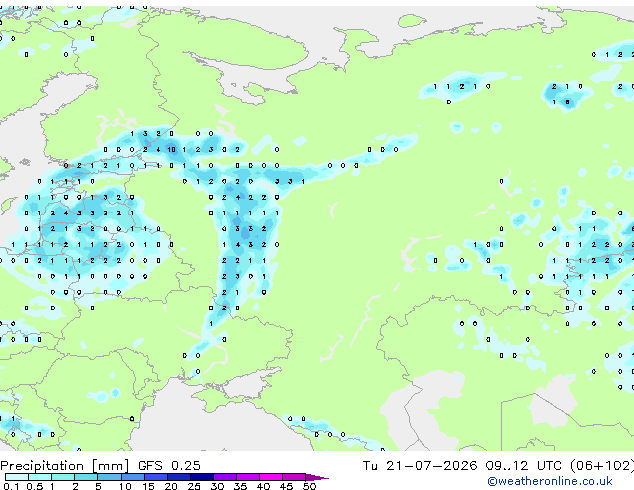The height and width of the screenshot is (490, 634).
Task: Click the 0.5–1 mm legend color swatch
Action: pos(40,477)
